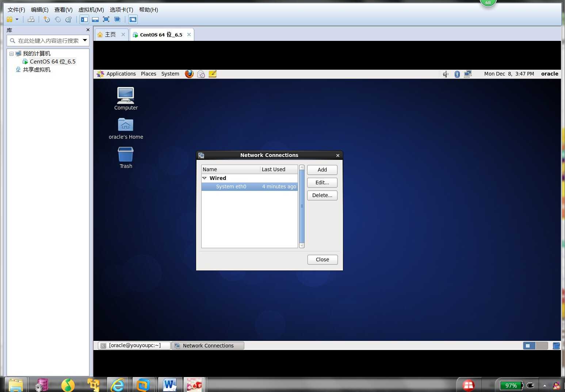This screenshot has height=392, width=565.
Task: Open the 帮助(H) menu
Action: [149, 9]
